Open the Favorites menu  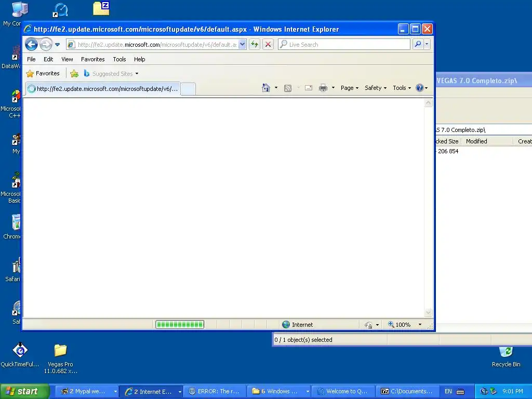click(x=92, y=59)
